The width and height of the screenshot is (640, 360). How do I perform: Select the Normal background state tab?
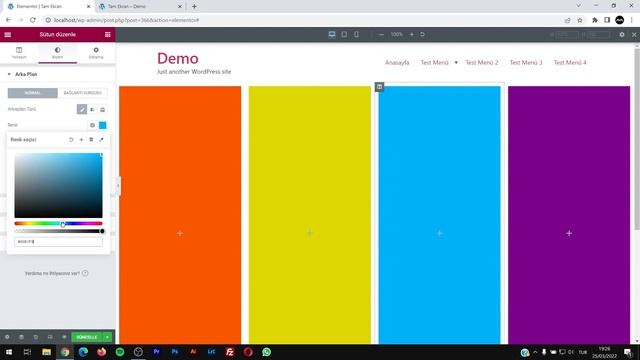point(33,93)
